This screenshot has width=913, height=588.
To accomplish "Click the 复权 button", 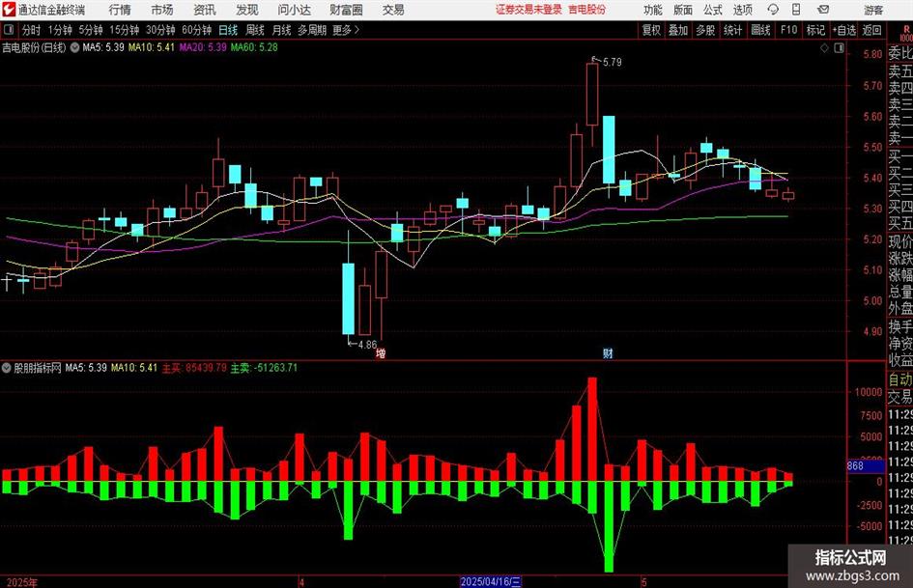I will point(651,30).
